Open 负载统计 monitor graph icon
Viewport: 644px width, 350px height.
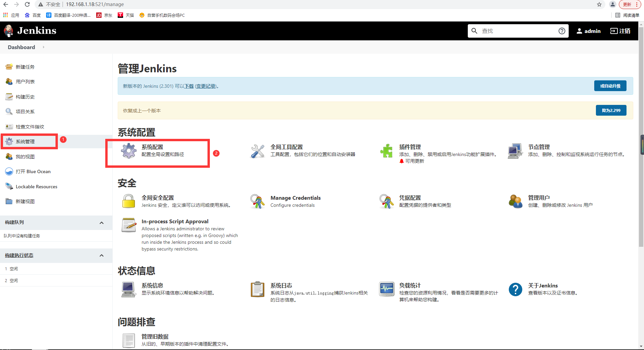pyautogui.click(x=386, y=289)
